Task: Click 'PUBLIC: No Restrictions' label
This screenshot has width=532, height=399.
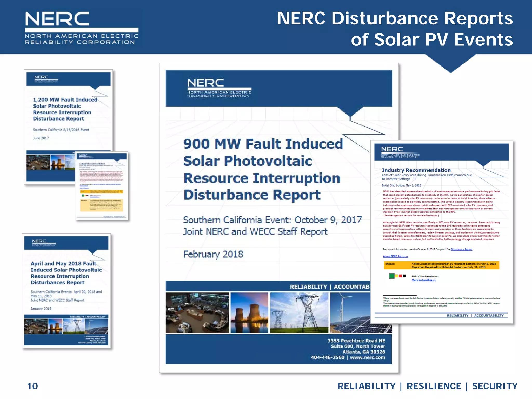Action: click(x=425, y=276)
